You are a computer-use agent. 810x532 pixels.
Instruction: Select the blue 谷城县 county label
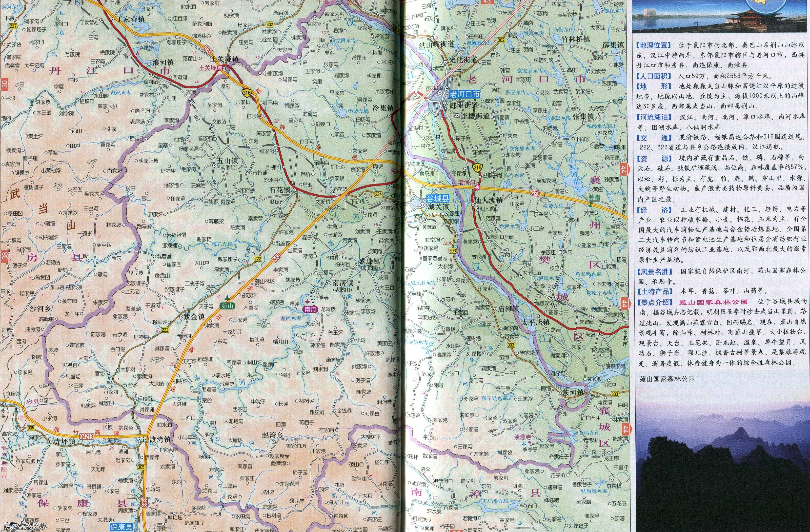pyautogui.click(x=439, y=199)
